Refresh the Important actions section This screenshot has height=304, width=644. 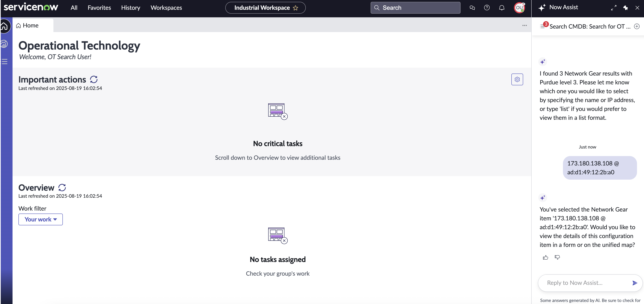(94, 79)
